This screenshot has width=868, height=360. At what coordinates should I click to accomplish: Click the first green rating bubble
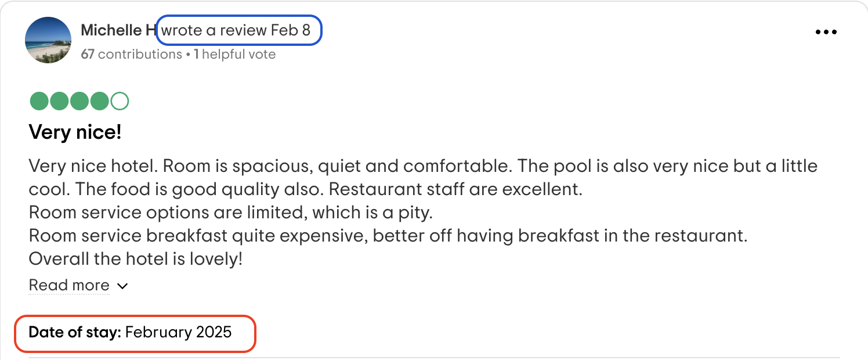[x=39, y=102]
